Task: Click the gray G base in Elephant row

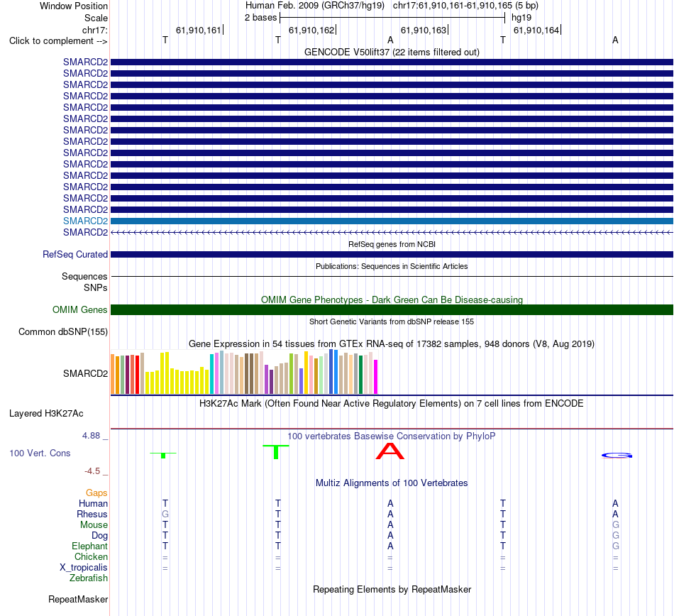Action: tap(616, 546)
